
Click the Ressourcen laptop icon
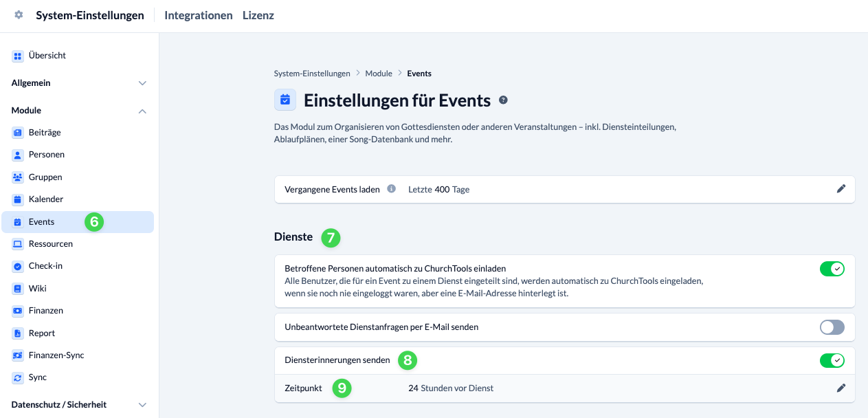[18, 244]
